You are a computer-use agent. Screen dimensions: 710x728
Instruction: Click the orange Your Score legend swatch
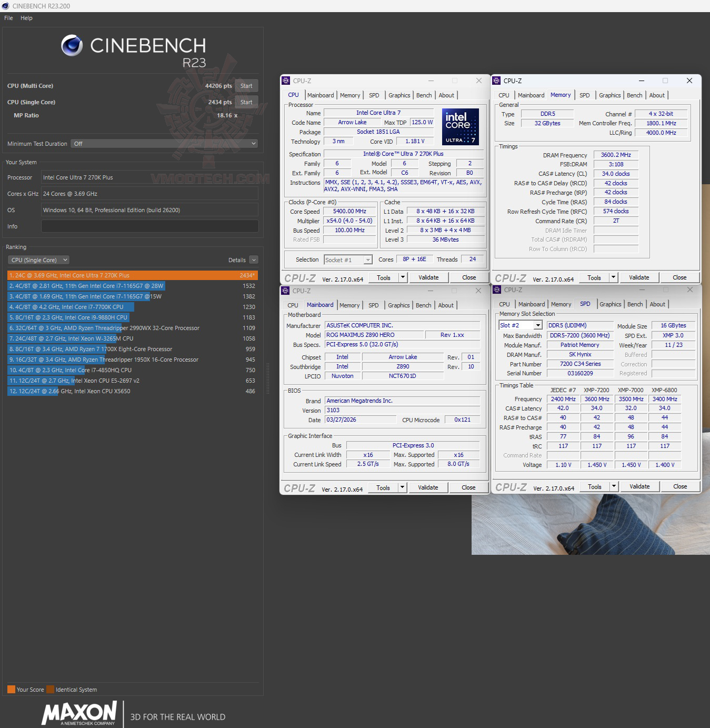[x=11, y=690]
